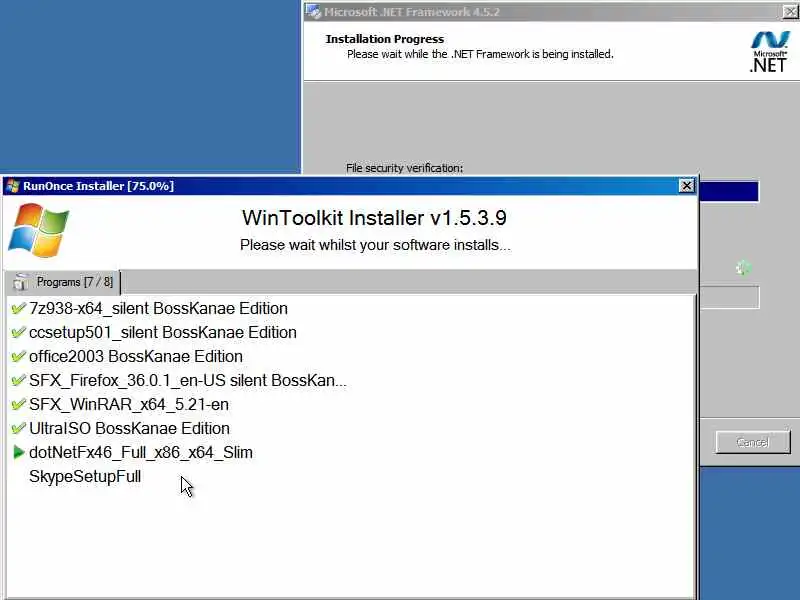Click the checkmark icon next to ccsetup501_silent
Image resolution: width=800 pixels, height=600 pixels.
(18, 332)
